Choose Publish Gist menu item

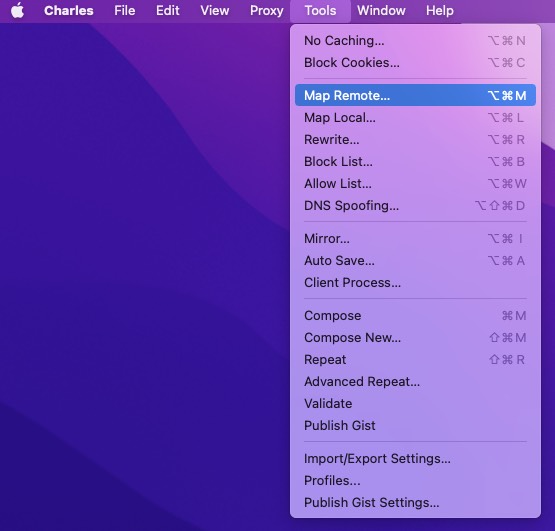pyautogui.click(x=415, y=426)
